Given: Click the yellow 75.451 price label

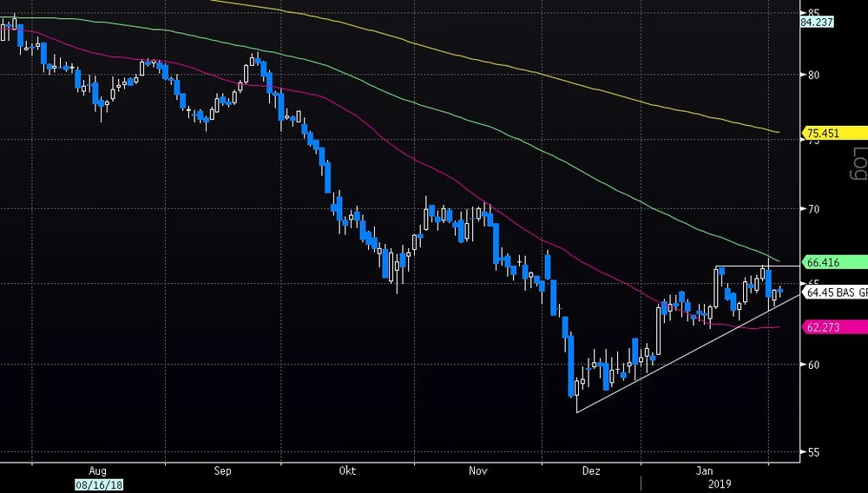Looking at the screenshot, I should click(822, 133).
